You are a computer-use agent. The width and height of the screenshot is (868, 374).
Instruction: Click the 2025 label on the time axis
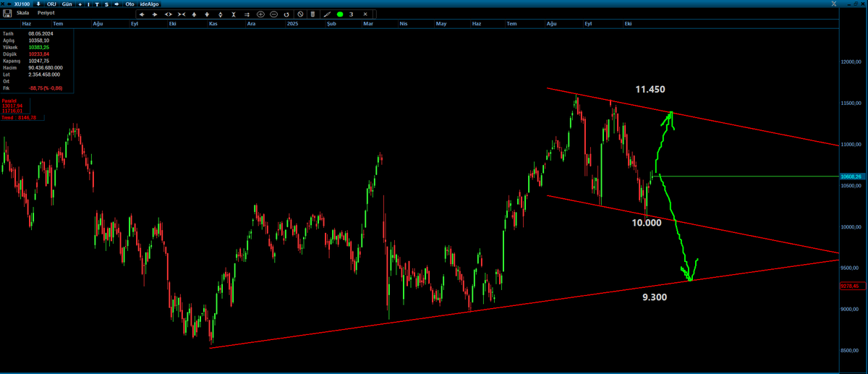click(292, 24)
